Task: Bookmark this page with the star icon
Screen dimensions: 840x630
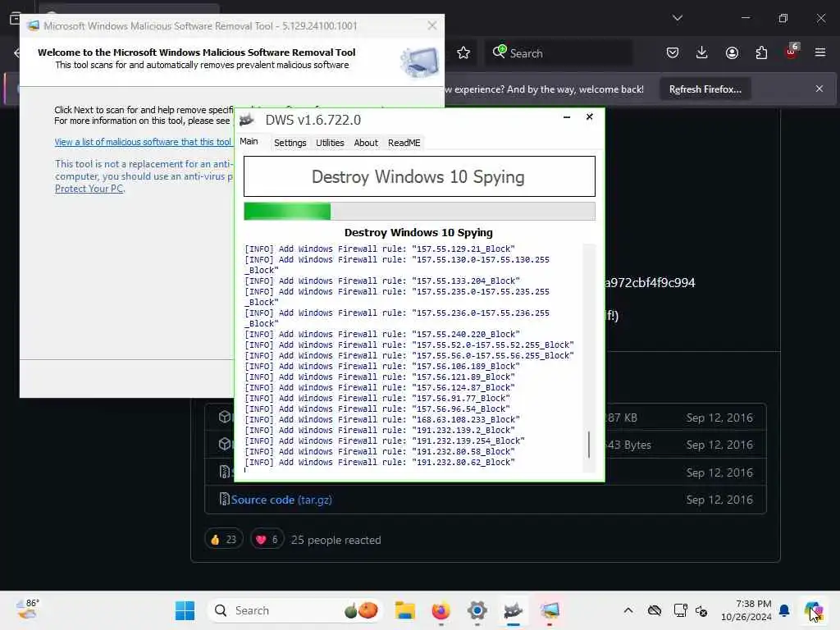Action: tap(463, 53)
